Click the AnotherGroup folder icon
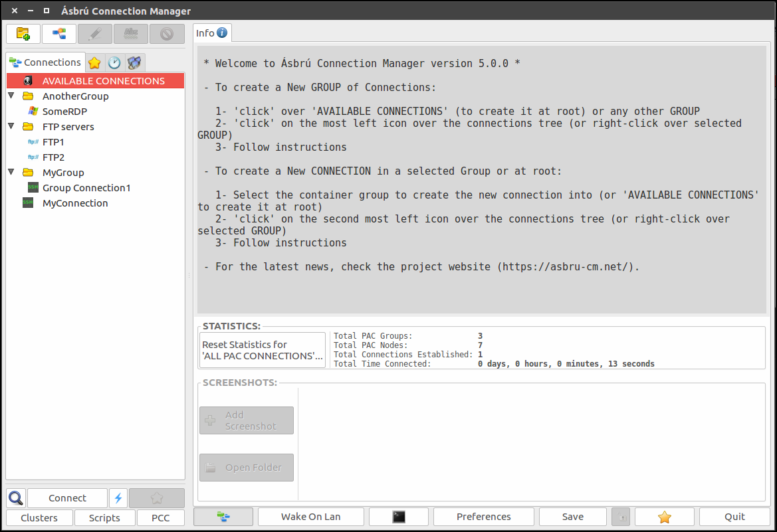 click(x=28, y=96)
